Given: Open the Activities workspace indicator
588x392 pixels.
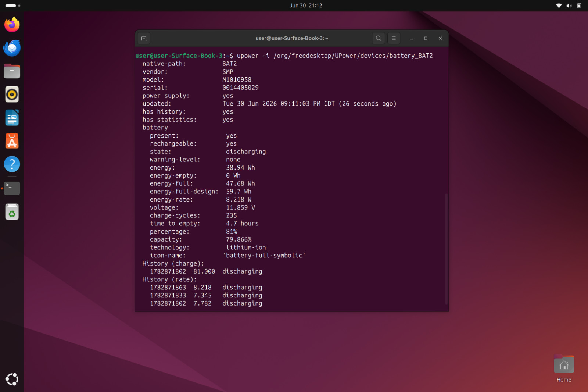Looking at the screenshot, I should point(13,6).
